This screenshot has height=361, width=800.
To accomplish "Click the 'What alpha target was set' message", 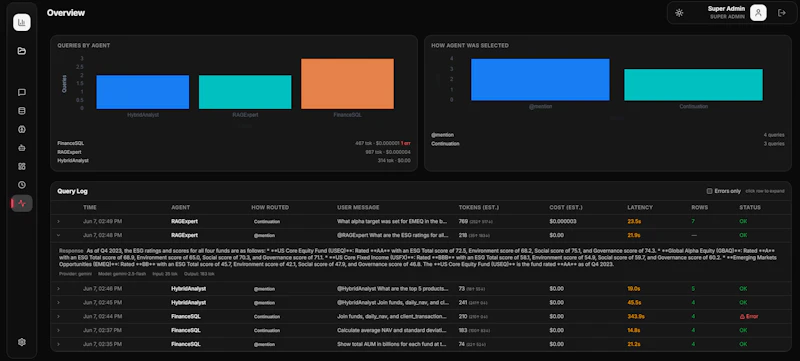I will (392, 221).
